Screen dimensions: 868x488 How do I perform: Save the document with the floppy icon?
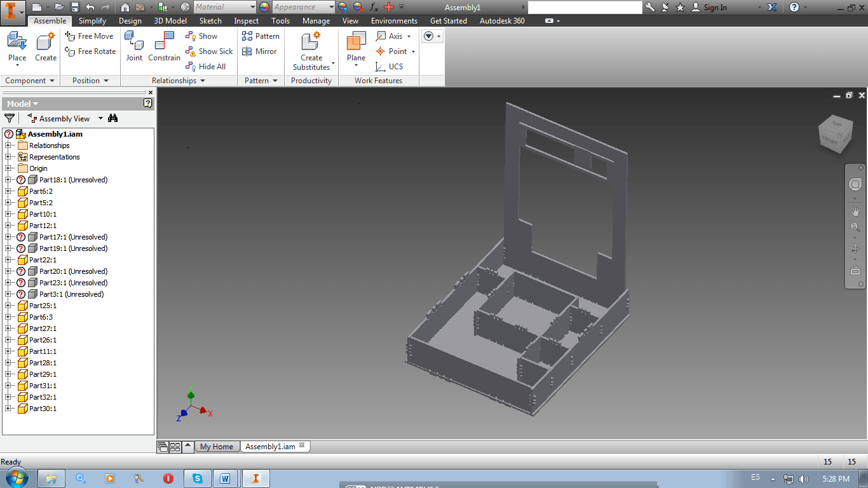[74, 7]
